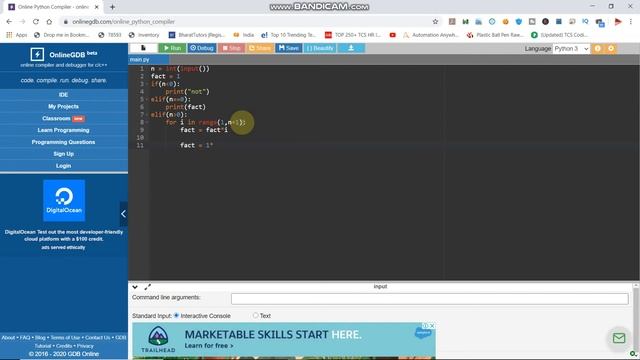Open the Language dropdown showing Python 3
This screenshot has width=640, height=360.
[571, 49]
